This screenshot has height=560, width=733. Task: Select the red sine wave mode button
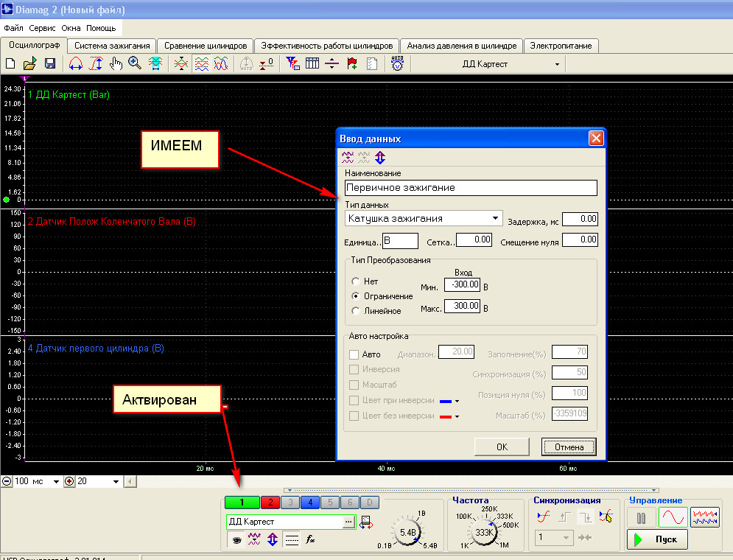click(x=673, y=517)
